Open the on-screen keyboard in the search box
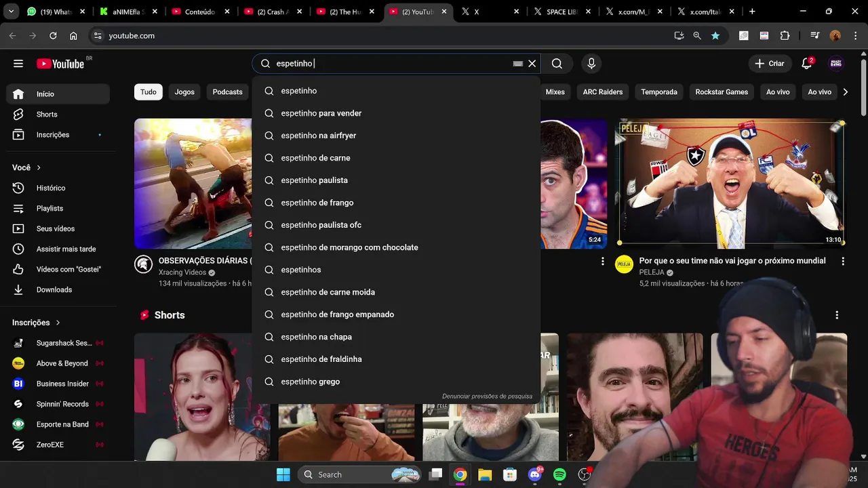Screen dimensions: 868x488 518,64
